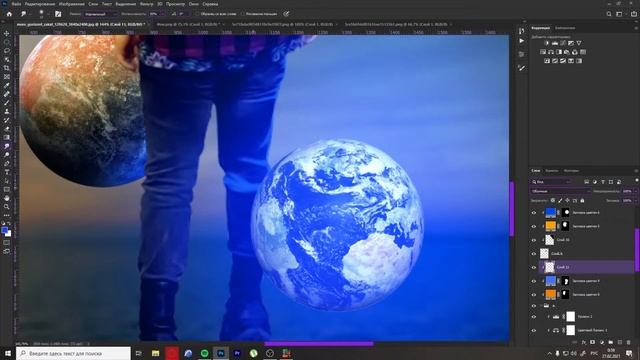Hide the Слой 9 layer
The width and height of the screenshot is (640, 360).
[x=533, y=253]
